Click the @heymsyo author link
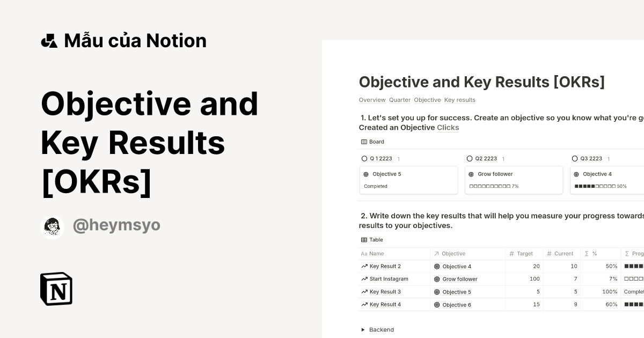This screenshot has height=338, width=644. pyautogui.click(x=116, y=225)
